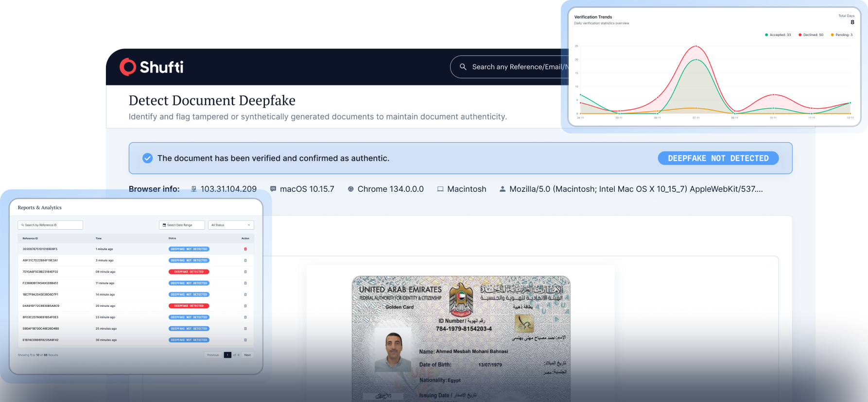Click the Chrome browser icon

point(350,189)
